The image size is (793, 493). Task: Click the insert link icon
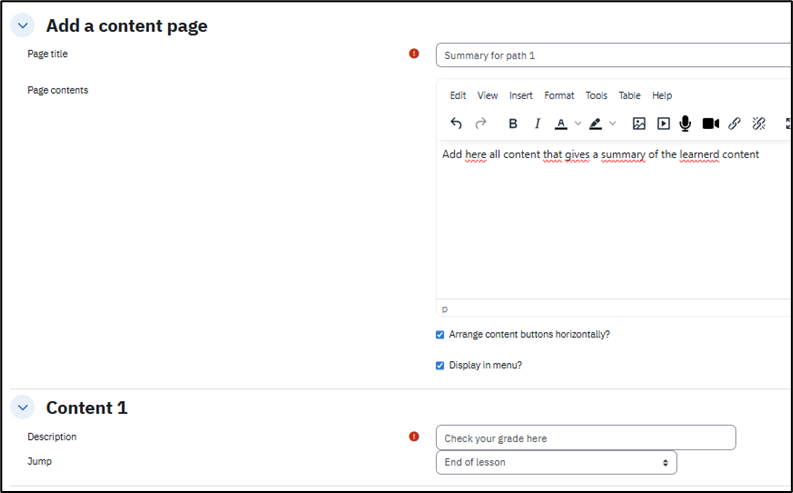[734, 124]
